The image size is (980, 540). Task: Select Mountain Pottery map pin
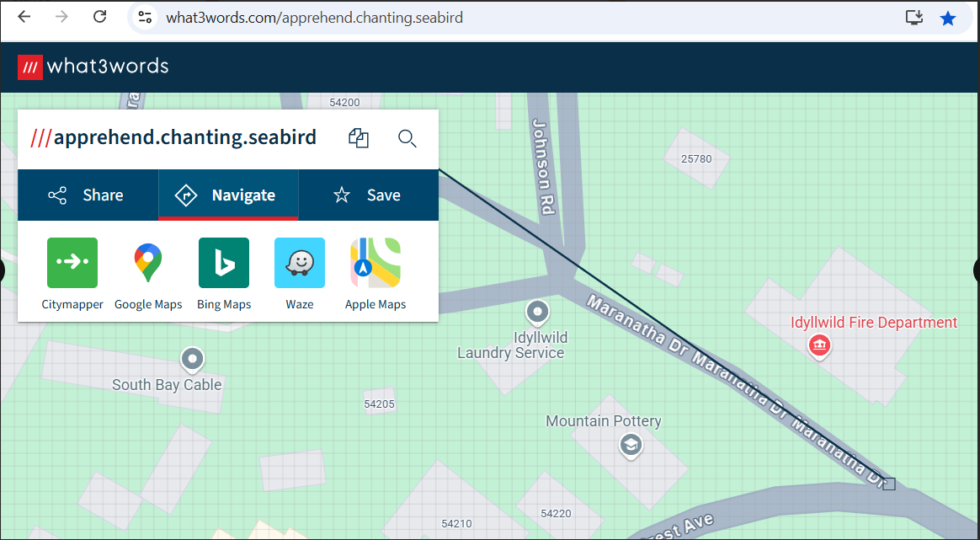tap(631, 445)
